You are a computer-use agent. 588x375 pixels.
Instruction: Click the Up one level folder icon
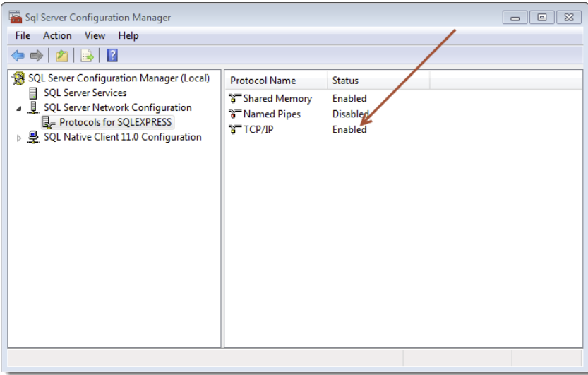pos(62,56)
